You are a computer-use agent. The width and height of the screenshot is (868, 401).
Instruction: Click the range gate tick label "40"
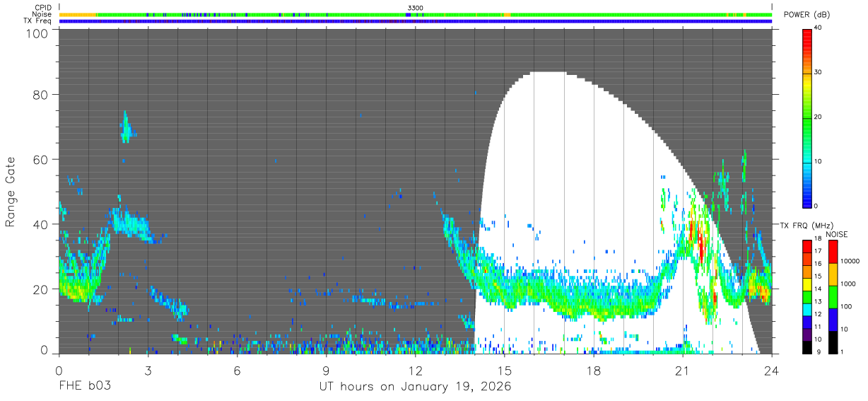(x=41, y=224)
